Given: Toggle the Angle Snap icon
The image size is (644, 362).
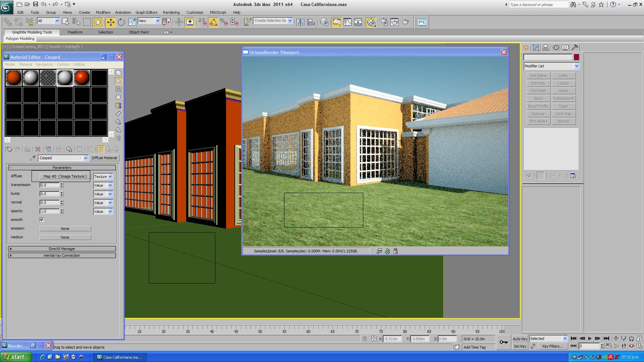Looking at the screenshot, I should [x=213, y=22].
